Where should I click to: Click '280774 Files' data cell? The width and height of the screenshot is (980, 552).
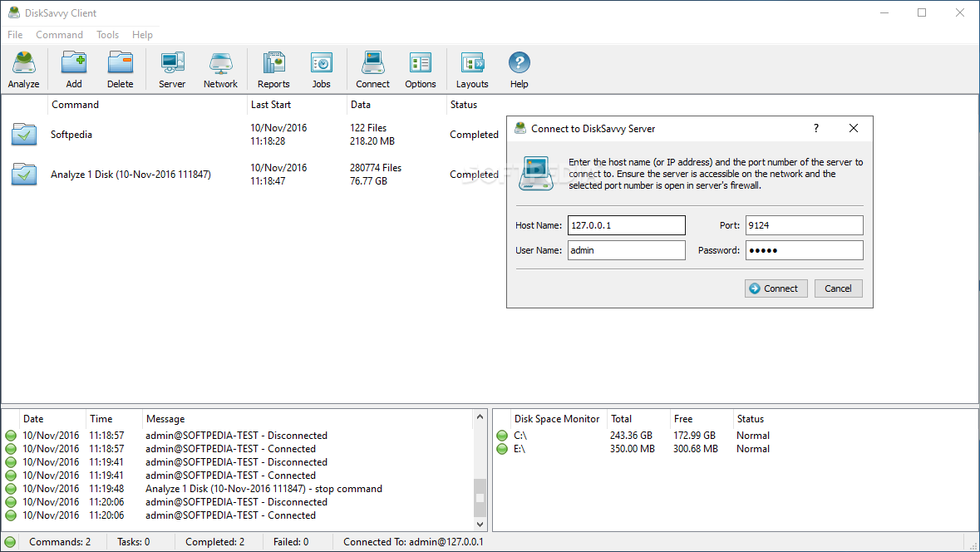pos(376,168)
